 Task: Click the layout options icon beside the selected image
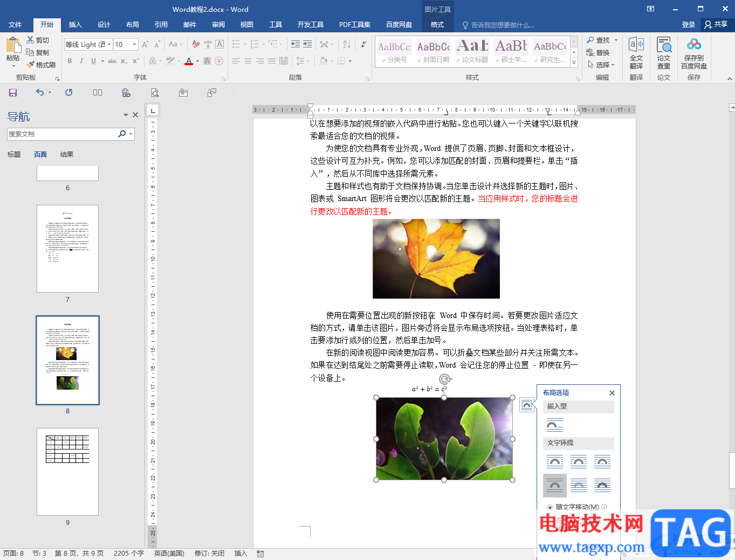click(527, 404)
